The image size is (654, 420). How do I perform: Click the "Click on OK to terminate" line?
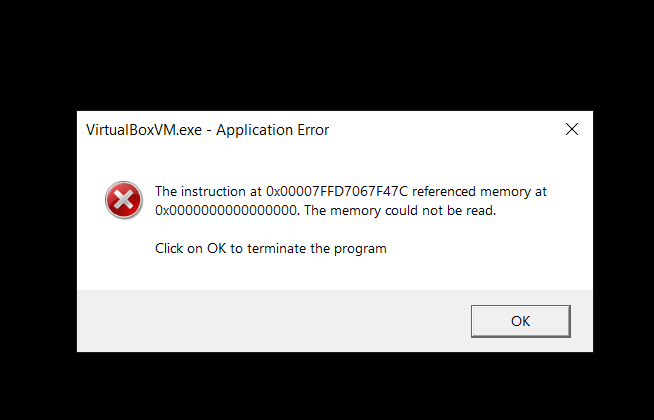pyautogui.click(x=270, y=248)
